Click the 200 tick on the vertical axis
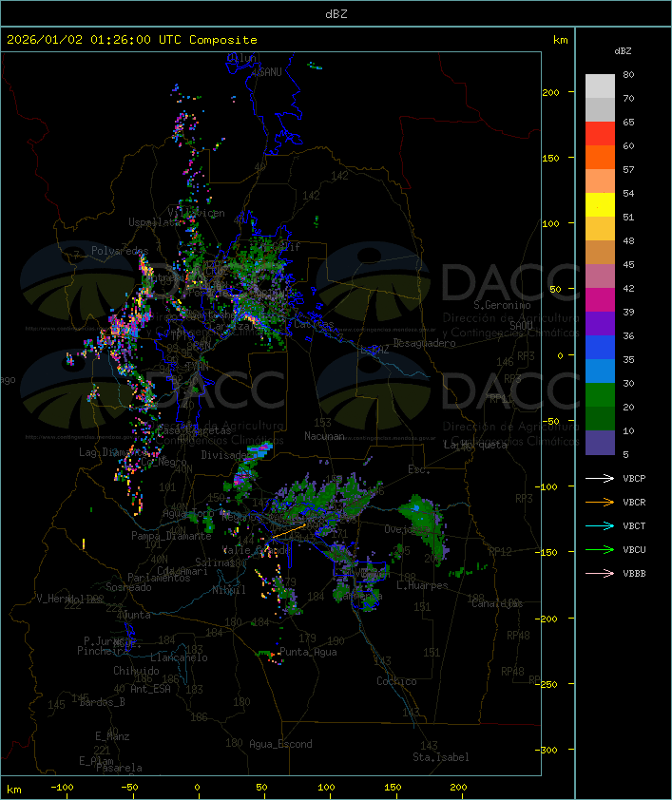This screenshot has width=672, height=800. (x=550, y=92)
